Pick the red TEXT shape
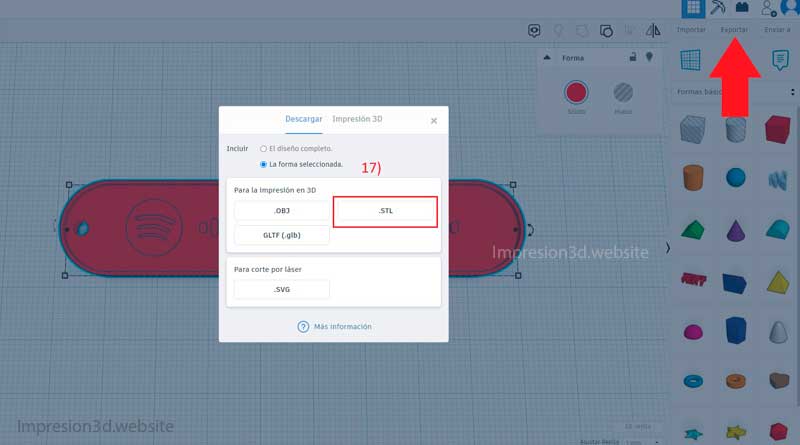 [693, 279]
